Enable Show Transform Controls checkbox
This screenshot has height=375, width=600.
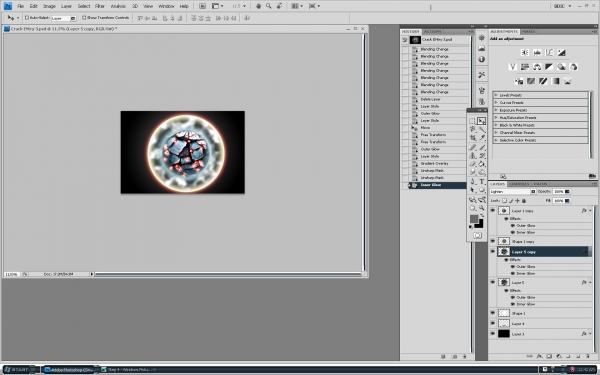84,18
